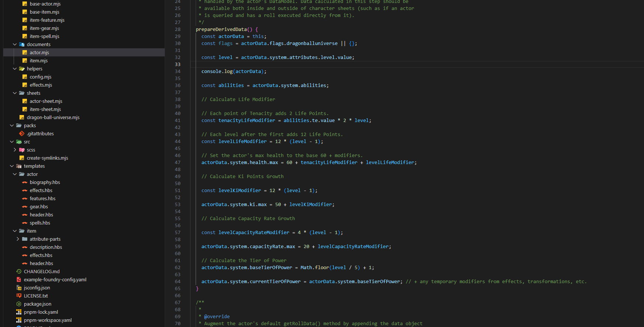Viewport: 644px width, 327px height.
Task: Open effects.hbs in the actor templates folder
Action: coord(41,190)
